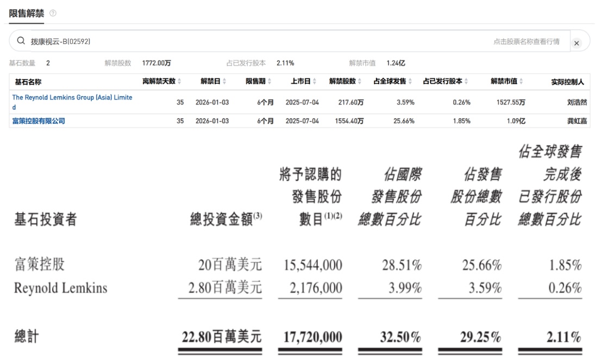Click the 1.09亿 market value cell
This screenshot has width=602, height=364.
click(516, 121)
